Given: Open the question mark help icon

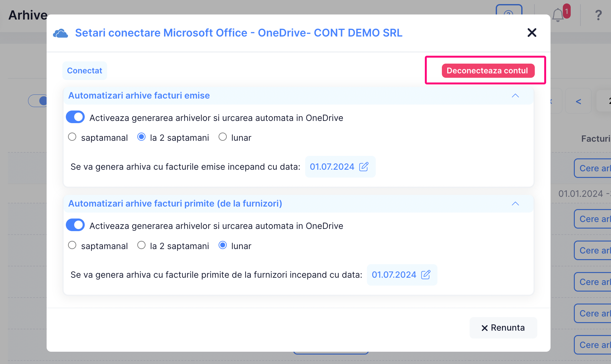Looking at the screenshot, I should click(598, 15).
